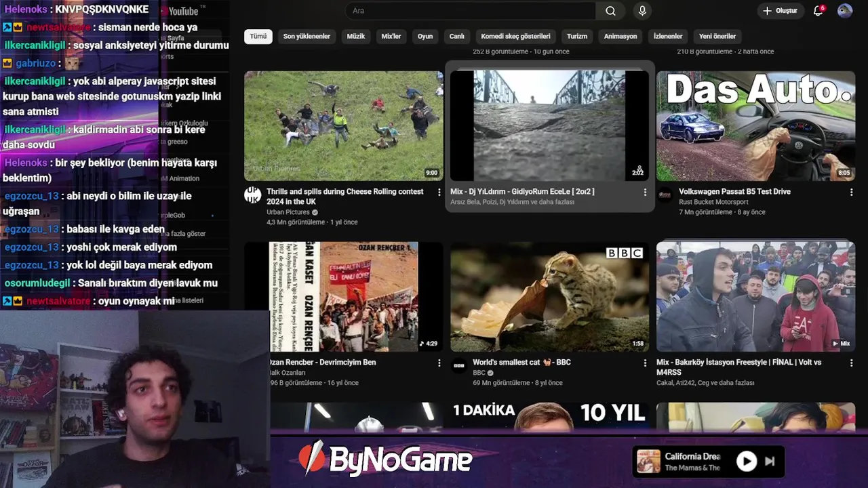Image resolution: width=868 pixels, height=488 pixels.
Task: Play the California Dreamin music widget
Action: coord(746,462)
